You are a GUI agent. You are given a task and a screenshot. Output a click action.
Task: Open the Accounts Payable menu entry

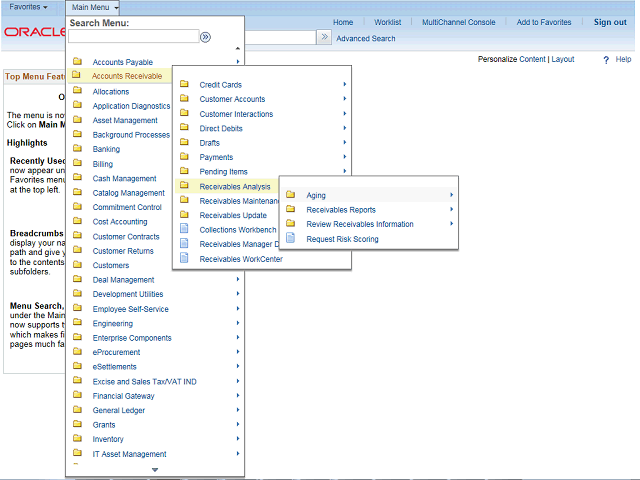click(x=122, y=62)
